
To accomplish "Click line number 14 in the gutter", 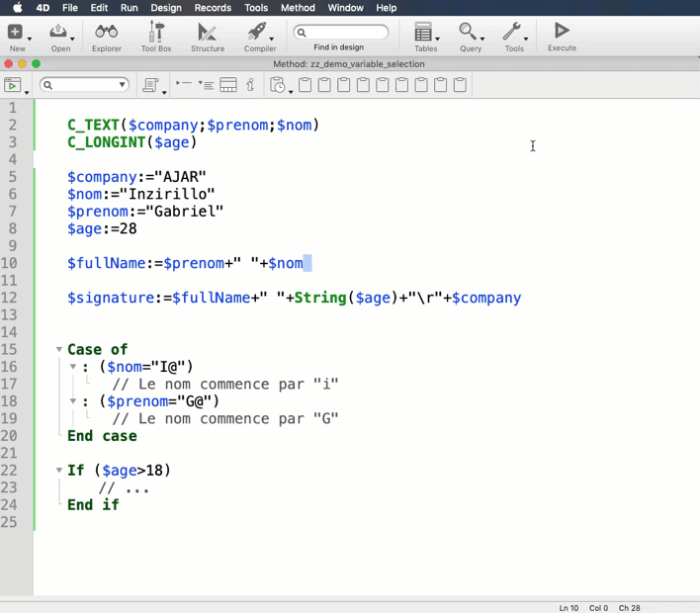I will tap(9, 332).
